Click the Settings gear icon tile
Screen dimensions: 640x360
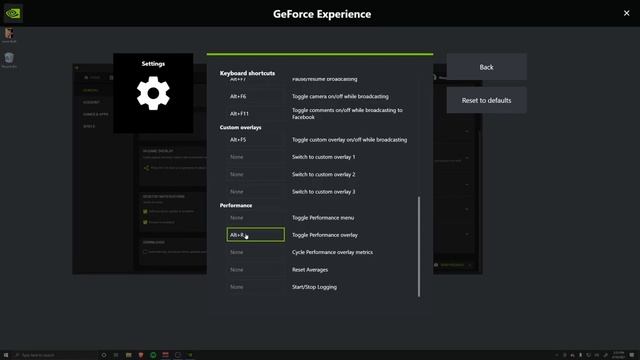point(153,93)
